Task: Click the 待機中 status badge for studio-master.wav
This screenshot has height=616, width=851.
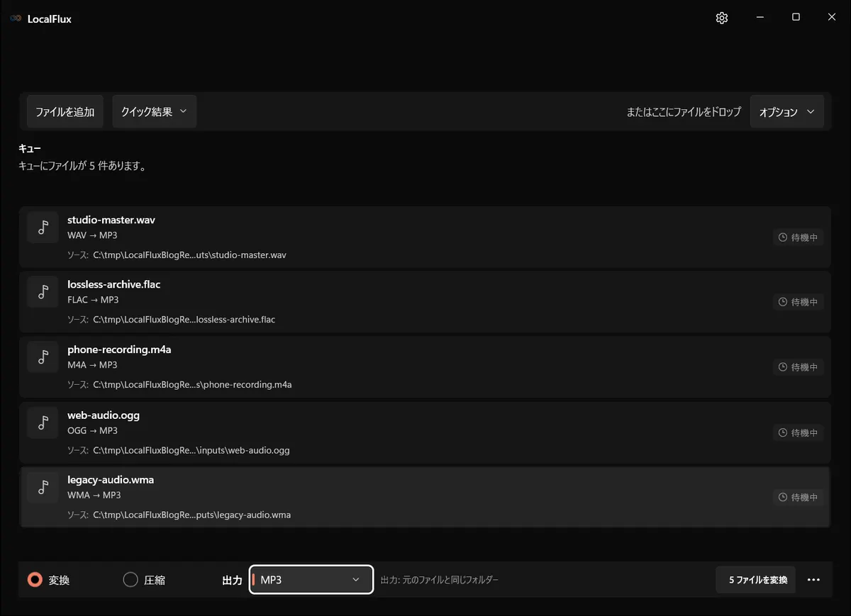Action: pyautogui.click(x=799, y=237)
